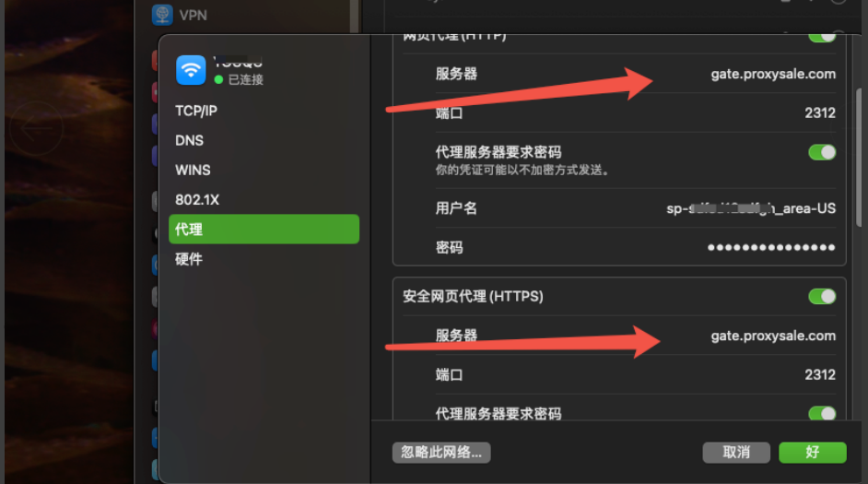Toggle secure web proxy (HTTPS) switch
The height and width of the screenshot is (484, 868).
click(822, 296)
